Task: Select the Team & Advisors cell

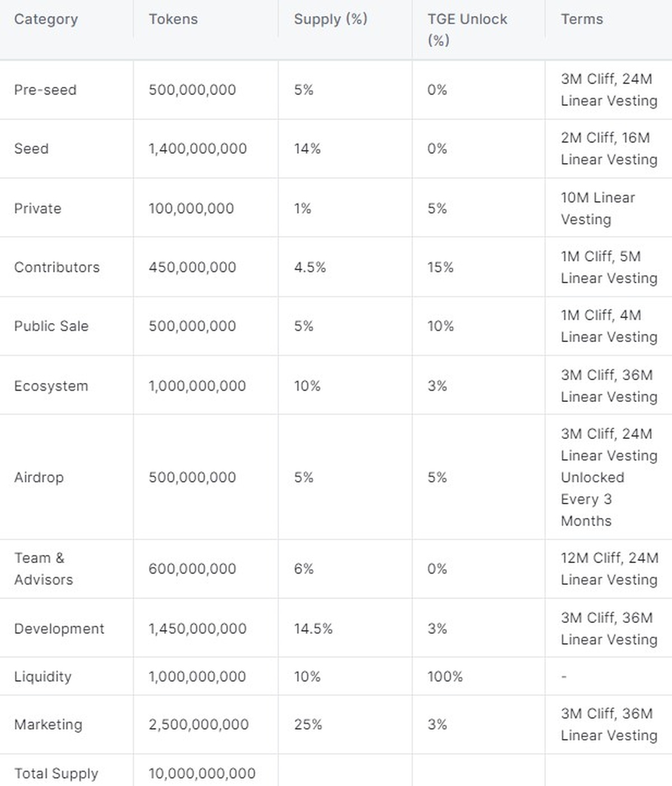Action: point(44,569)
